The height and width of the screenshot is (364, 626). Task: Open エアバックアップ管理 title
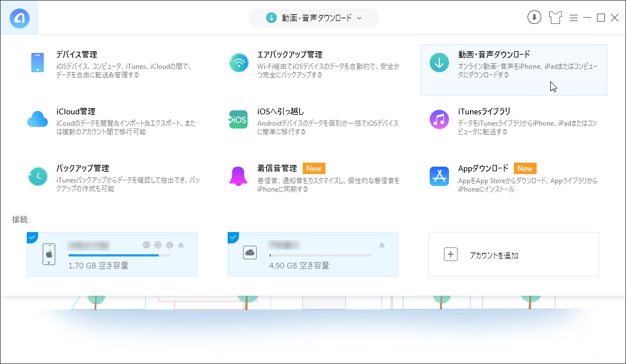(x=290, y=54)
